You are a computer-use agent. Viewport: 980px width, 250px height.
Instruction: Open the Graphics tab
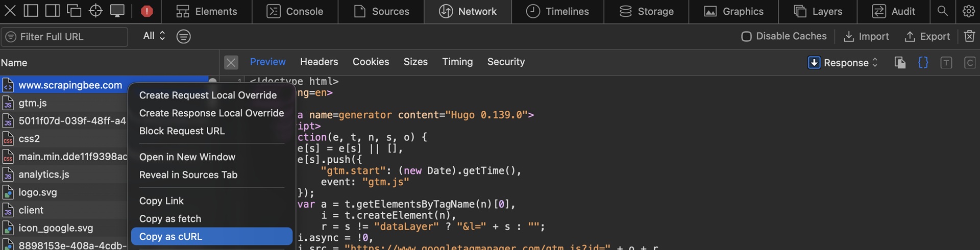(x=733, y=11)
